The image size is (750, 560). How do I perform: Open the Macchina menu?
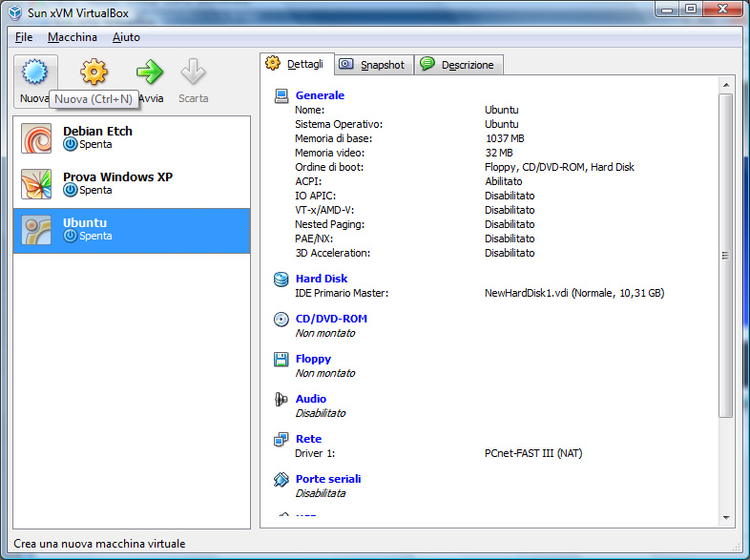pos(73,37)
